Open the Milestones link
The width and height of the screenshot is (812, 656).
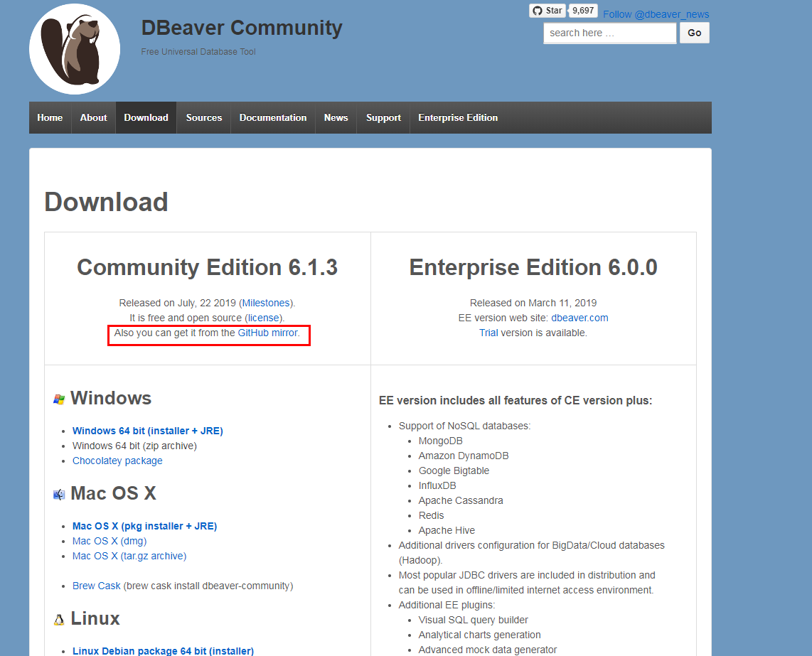tap(266, 303)
